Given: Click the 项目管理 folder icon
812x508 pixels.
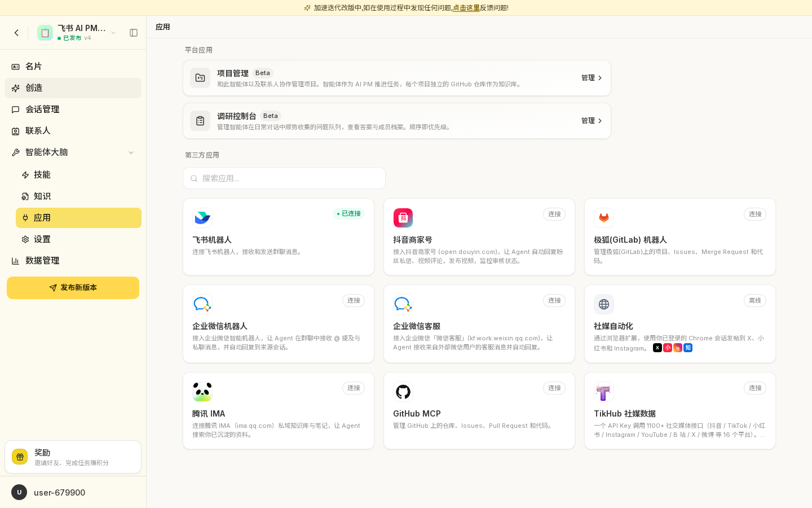Looking at the screenshot, I should pos(200,78).
